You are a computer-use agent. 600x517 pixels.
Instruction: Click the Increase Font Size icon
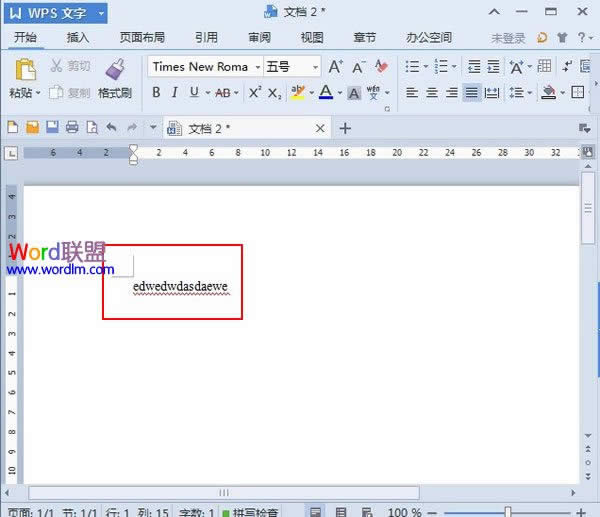point(336,67)
